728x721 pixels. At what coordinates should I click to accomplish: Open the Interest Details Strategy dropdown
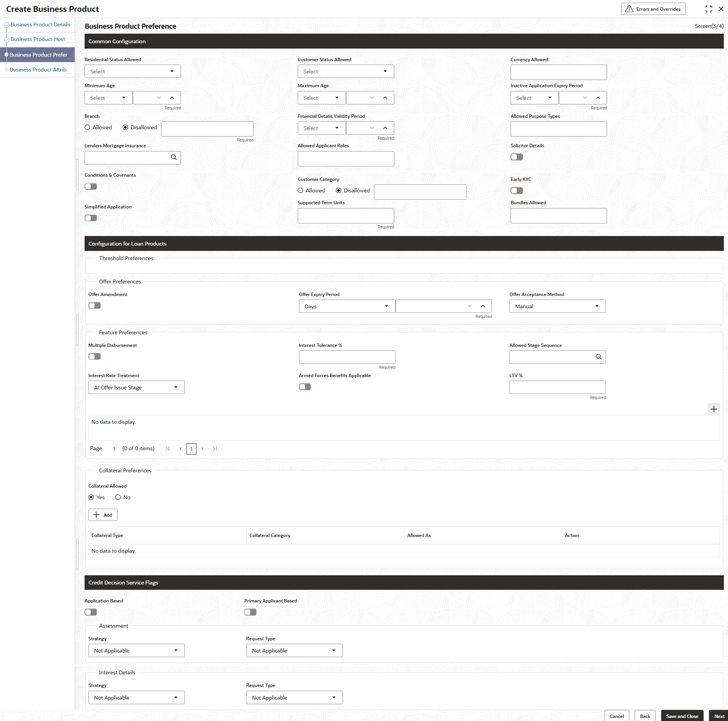pyautogui.click(x=136, y=698)
